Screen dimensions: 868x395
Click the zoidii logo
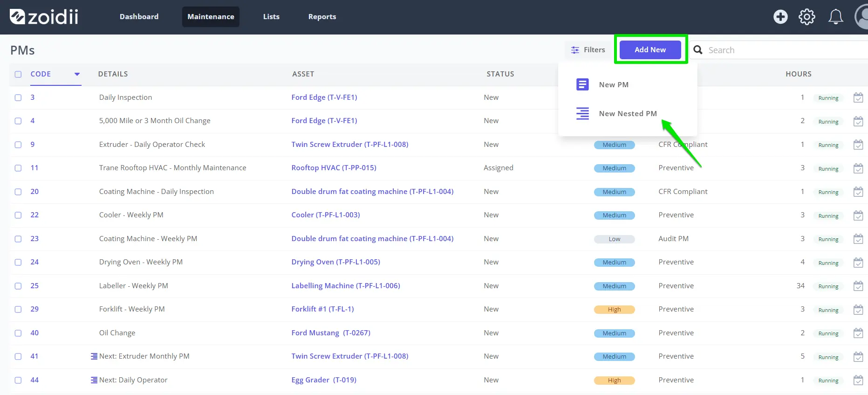pos(44,17)
